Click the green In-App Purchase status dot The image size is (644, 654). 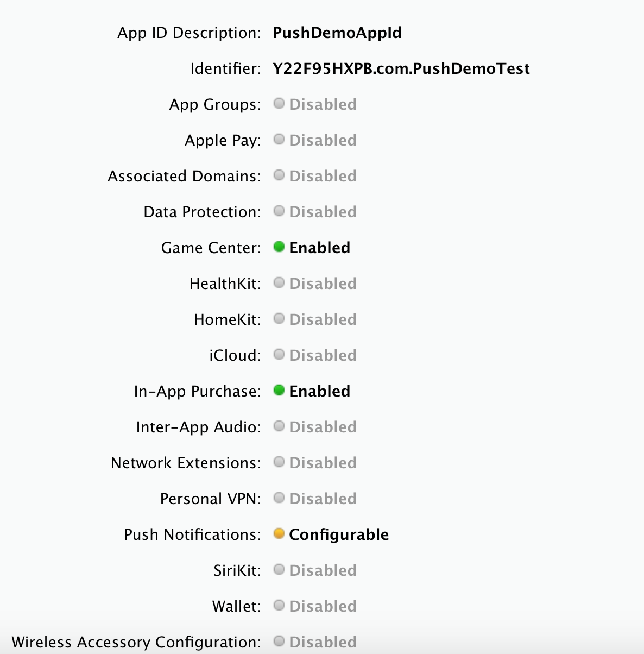click(279, 391)
